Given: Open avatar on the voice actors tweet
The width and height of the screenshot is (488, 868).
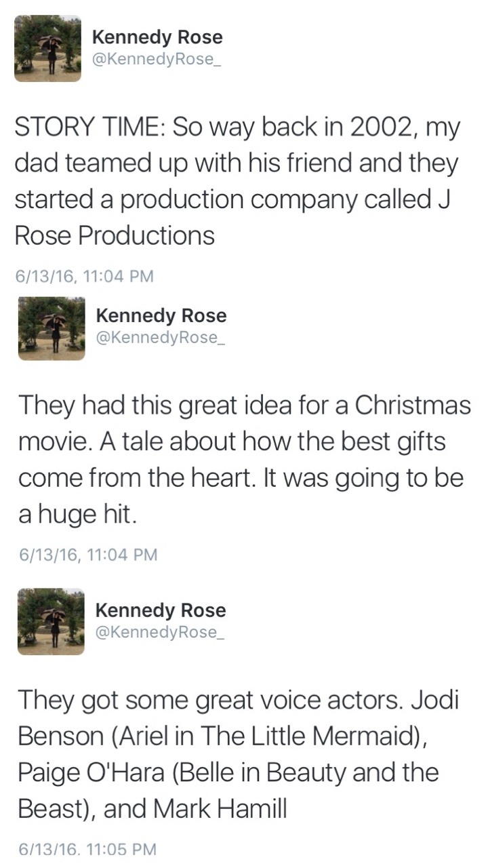Looking at the screenshot, I should tap(51, 622).
